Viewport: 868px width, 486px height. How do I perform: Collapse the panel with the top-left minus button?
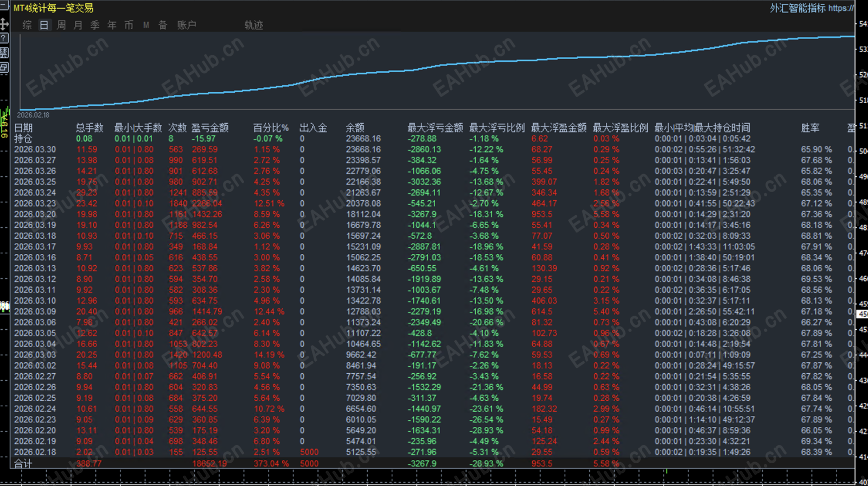4,5
